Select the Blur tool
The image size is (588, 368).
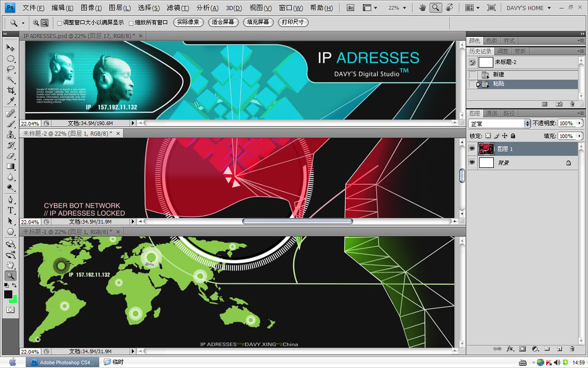(x=10, y=177)
